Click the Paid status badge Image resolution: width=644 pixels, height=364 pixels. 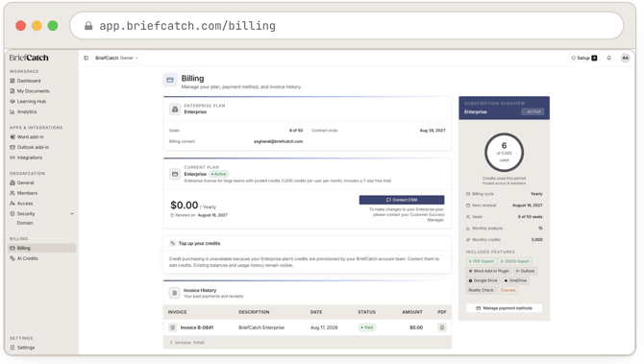tap(367, 328)
